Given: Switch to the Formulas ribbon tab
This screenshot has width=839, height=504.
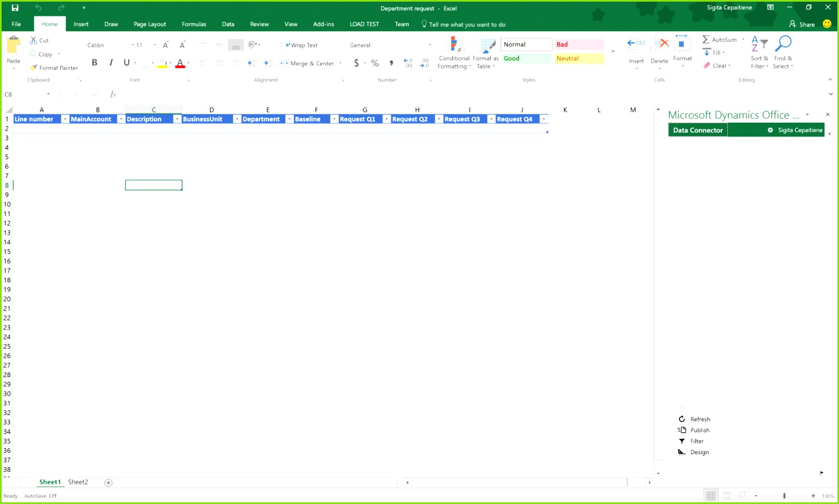Looking at the screenshot, I should coord(194,24).
